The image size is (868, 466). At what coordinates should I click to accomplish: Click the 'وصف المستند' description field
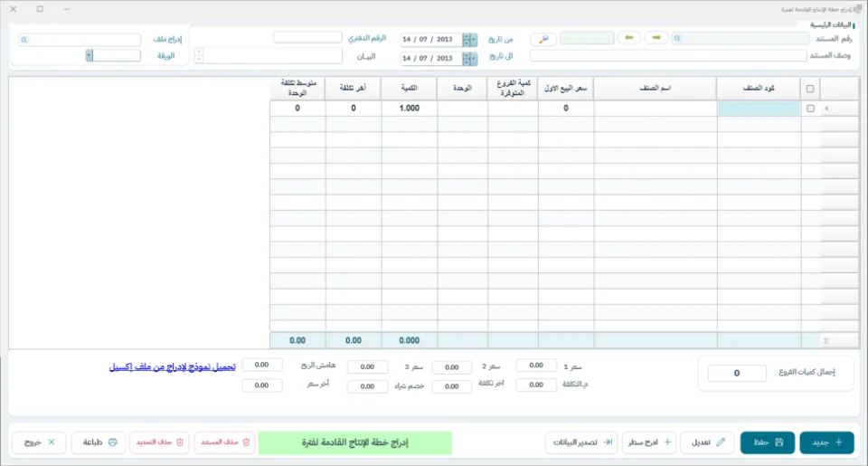pos(667,55)
